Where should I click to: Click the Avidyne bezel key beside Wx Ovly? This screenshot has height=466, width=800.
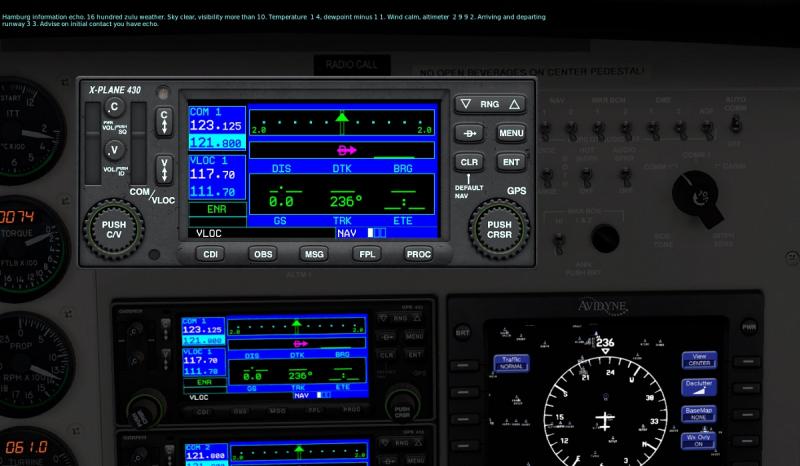tap(747, 441)
